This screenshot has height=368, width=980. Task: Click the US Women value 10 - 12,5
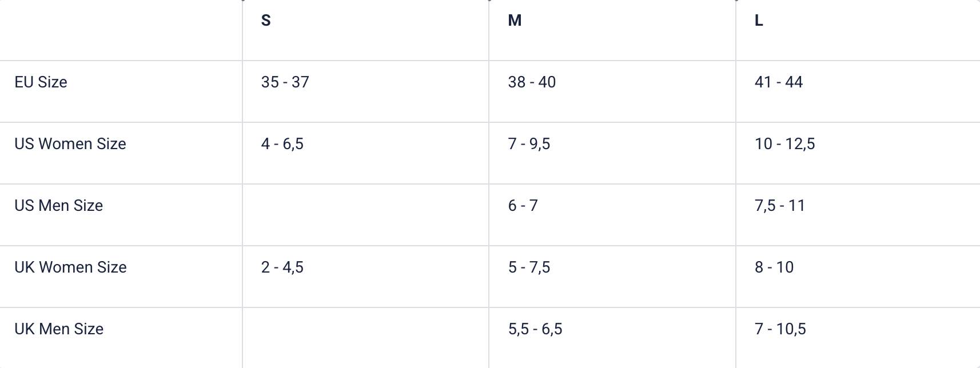[x=784, y=144]
